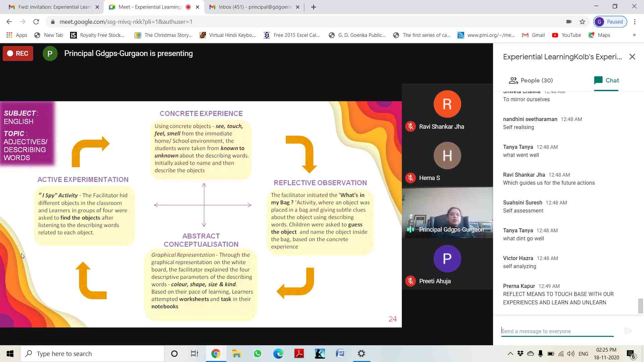Click Victor Hazra's name in chat
644x362 pixels.
click(x=518, y=258)
